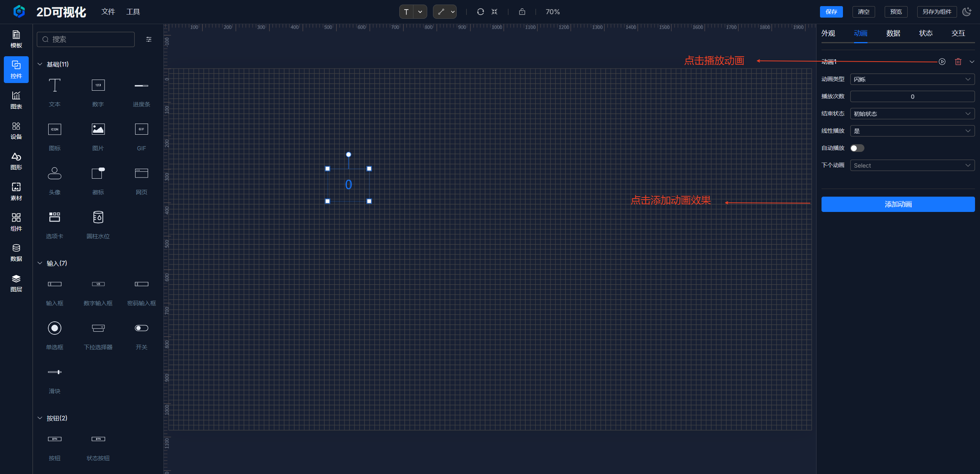980x474 pixels.
Task: Switch to the 数据 tab
Action: tap(893, 33)
